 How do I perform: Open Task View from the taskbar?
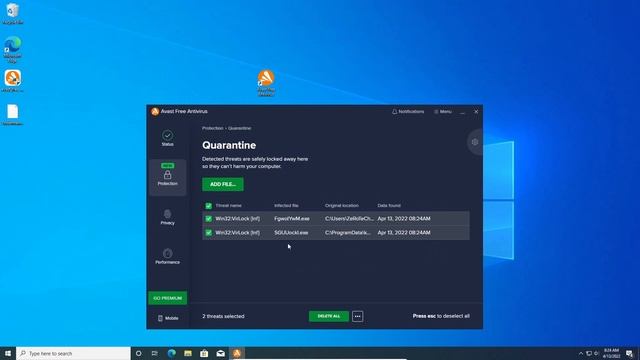click(x=155, y=353)
